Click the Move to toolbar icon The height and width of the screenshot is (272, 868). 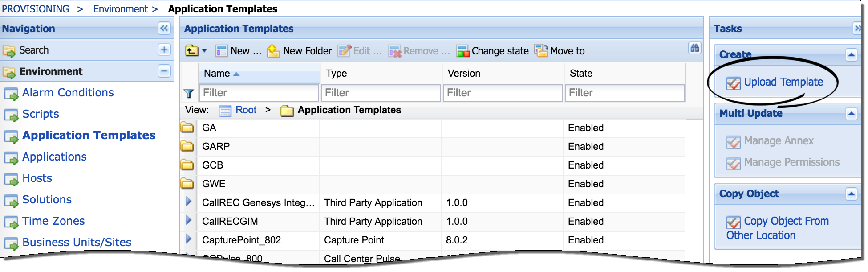(x=540, y=50)
